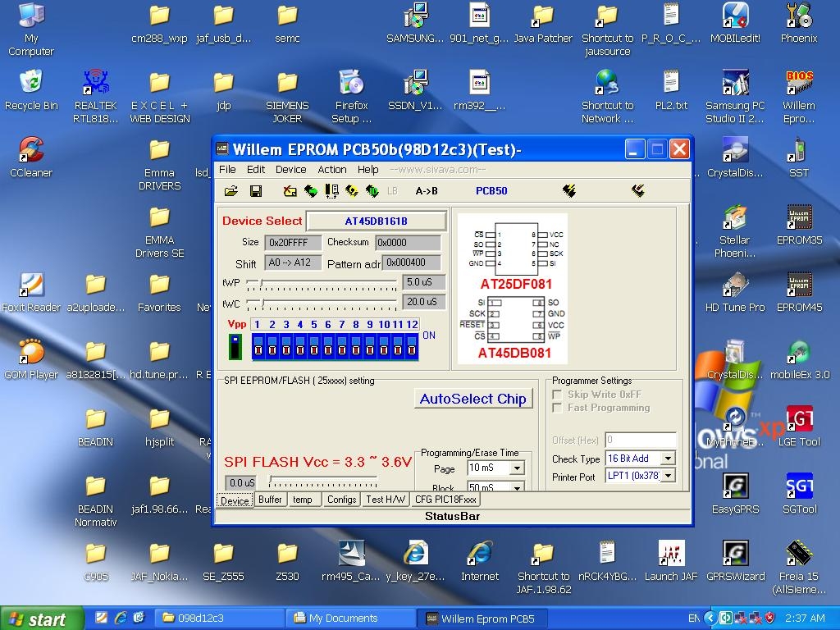This screenshot has height=630, width=840.
Task: Click the chip-with-lightning icon right of PCB50
Action: tap(569, 190)
